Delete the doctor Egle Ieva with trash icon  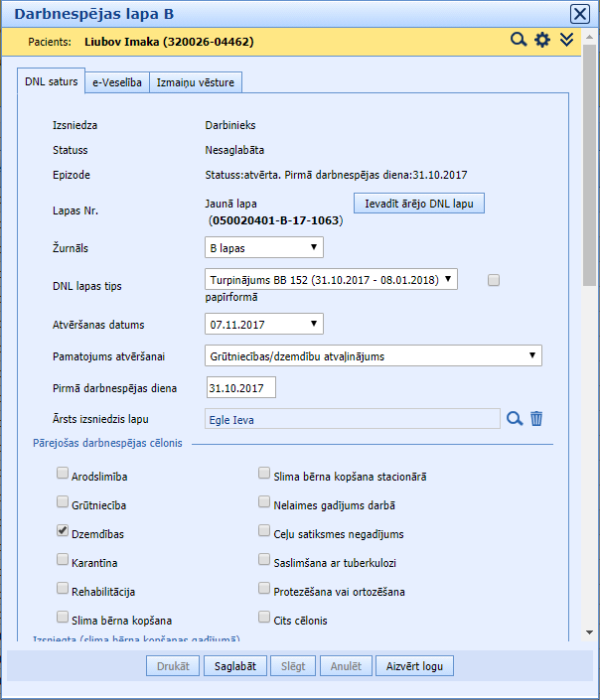click(536, 419)
